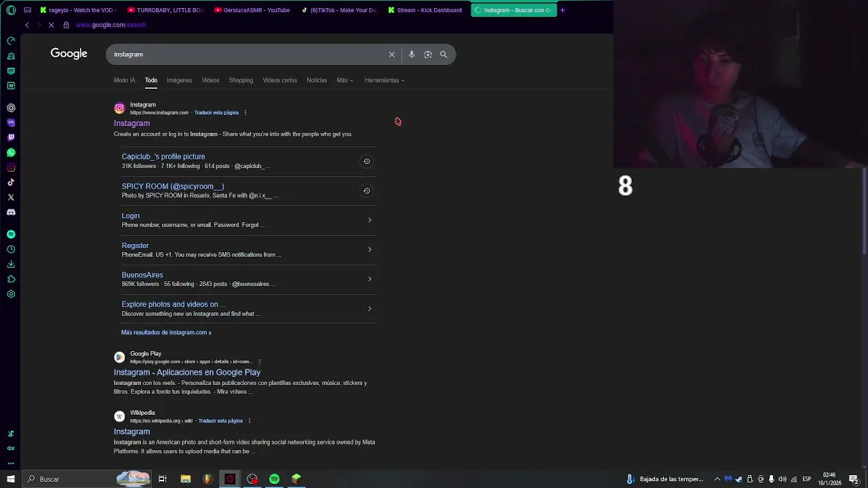Start voice search with microphone icon
Viewport: 868px width, 488px height.
point(411,54)
